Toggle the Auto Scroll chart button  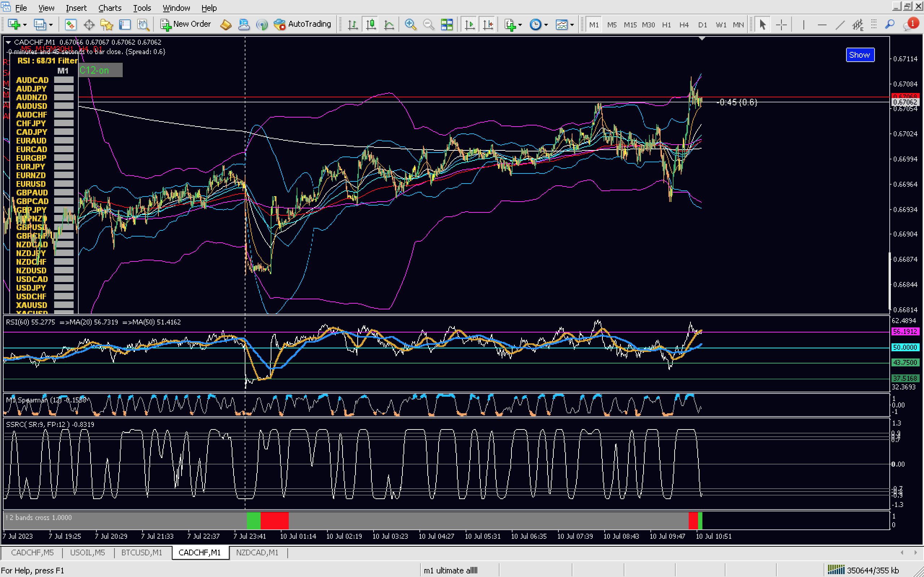(470, 25)
